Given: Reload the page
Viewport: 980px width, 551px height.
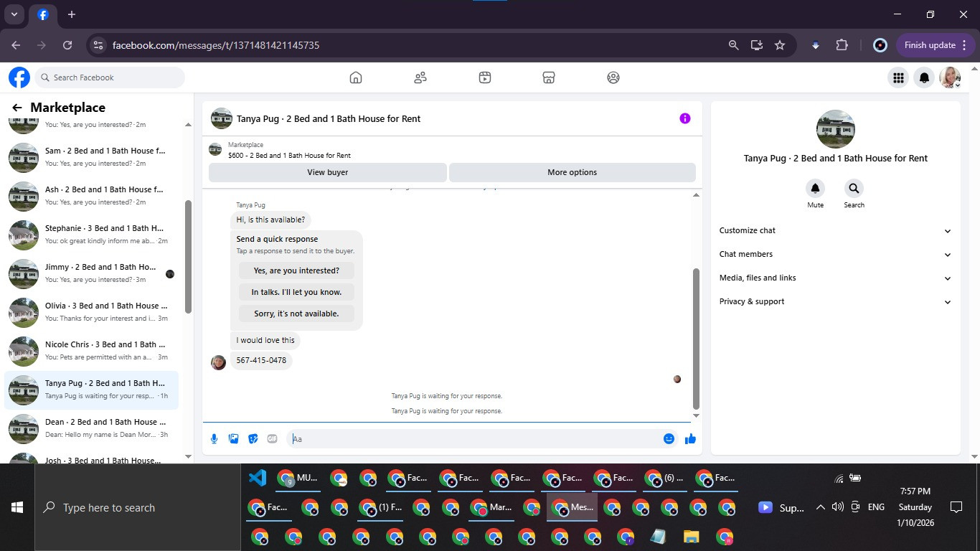Looking at the screenshot, I should [x=67, y=45].
